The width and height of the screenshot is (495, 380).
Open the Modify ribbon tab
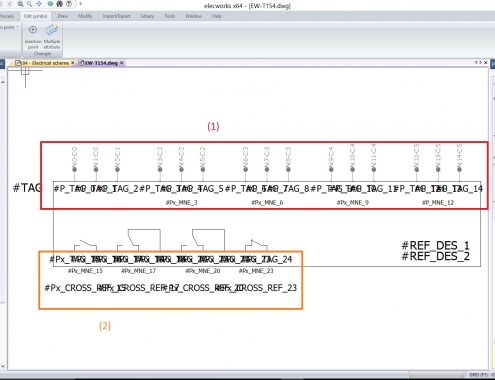[85, 16]
